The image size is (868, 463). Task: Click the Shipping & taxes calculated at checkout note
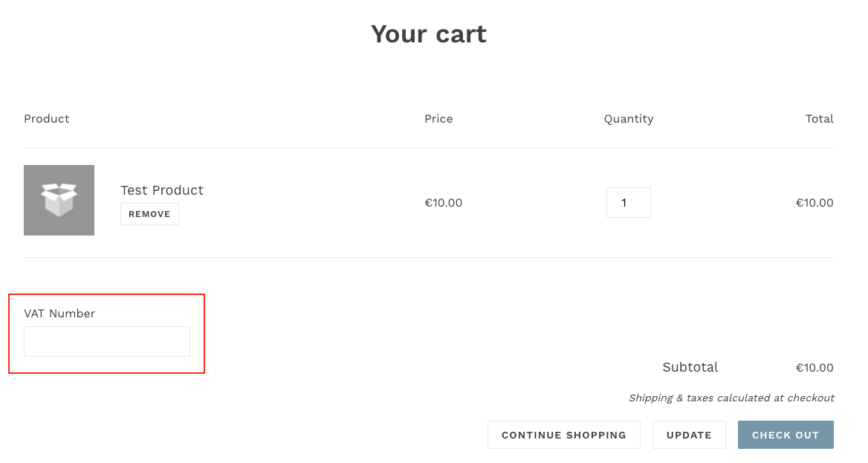(731, 398)
